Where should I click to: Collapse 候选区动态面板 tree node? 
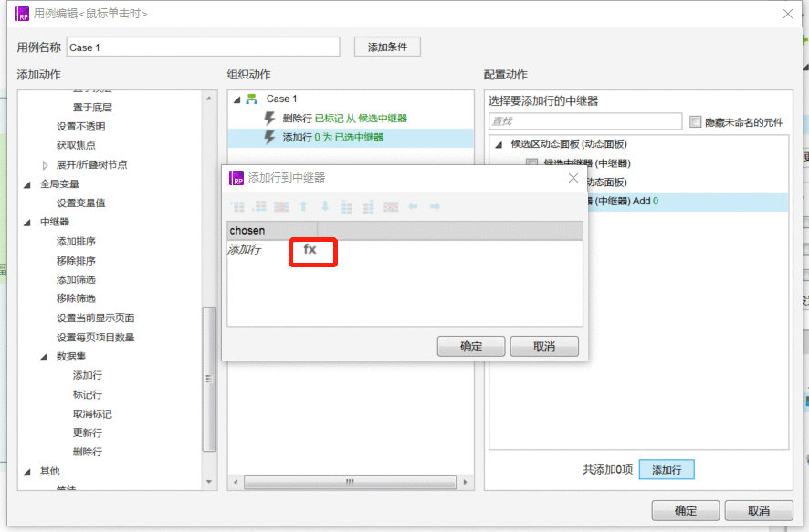pos(499,145)
